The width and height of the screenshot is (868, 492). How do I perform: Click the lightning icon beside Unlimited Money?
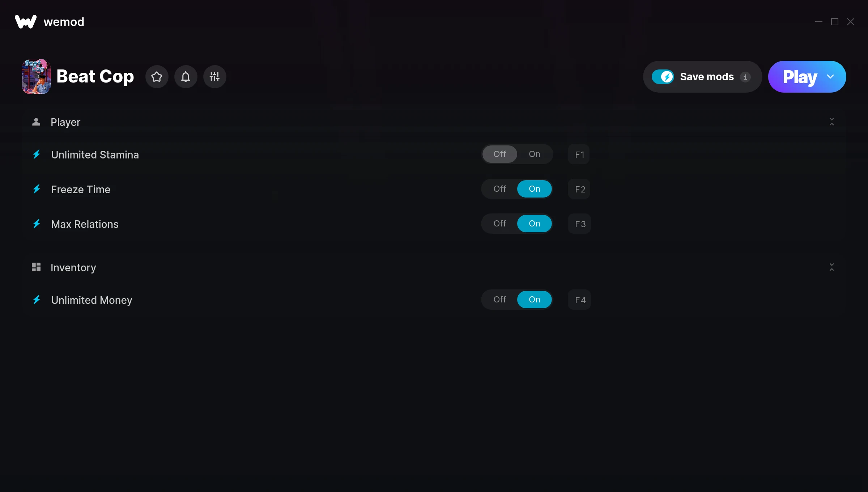37,300
